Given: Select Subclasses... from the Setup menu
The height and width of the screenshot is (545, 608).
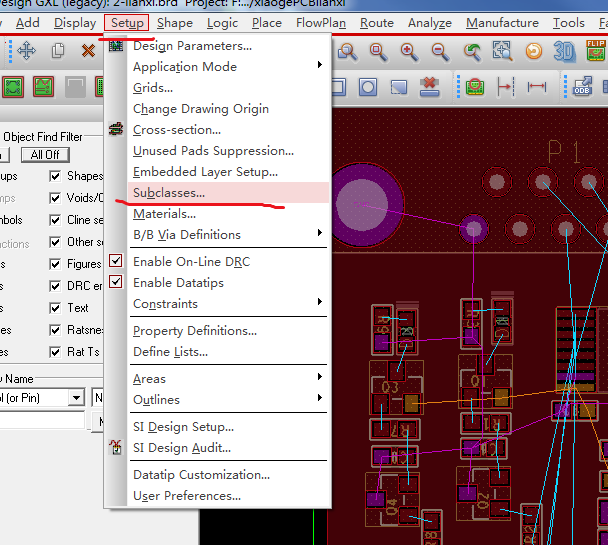Looking at the screenshot, I should pyautogui.click(x=169, y=192).
